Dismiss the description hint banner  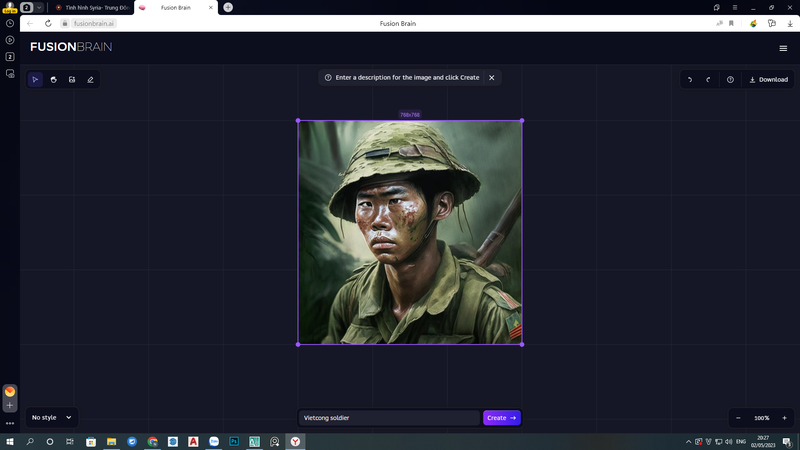point(492,78)
